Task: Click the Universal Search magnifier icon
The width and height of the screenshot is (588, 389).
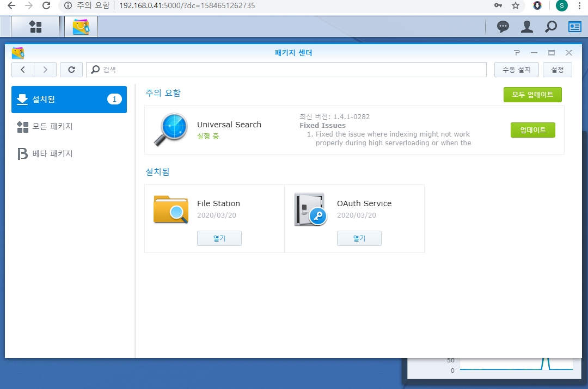Action: [170, 129]
